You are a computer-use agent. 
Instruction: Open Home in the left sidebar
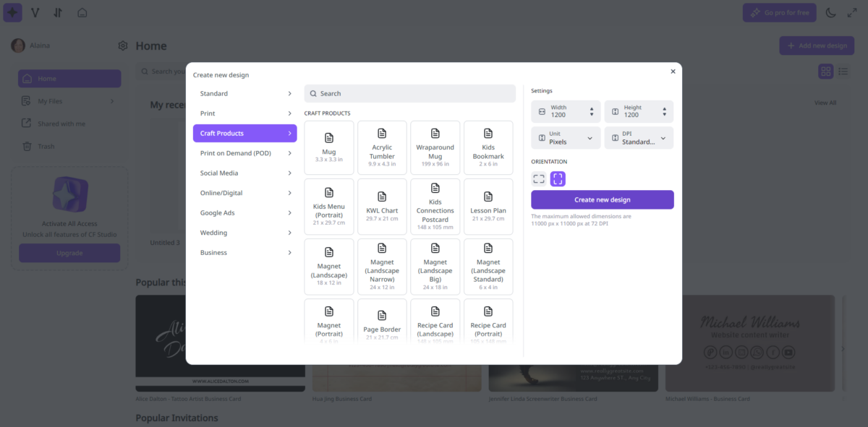pos(69,79)
